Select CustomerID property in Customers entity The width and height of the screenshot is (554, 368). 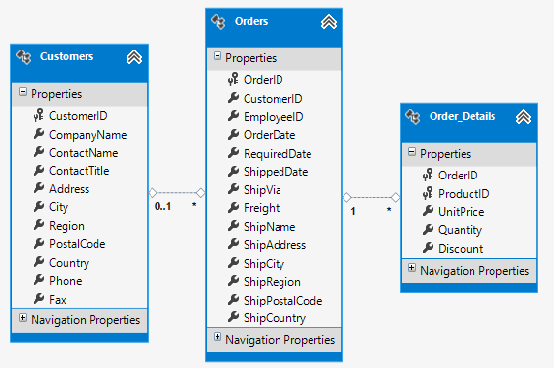coord(78,116)
